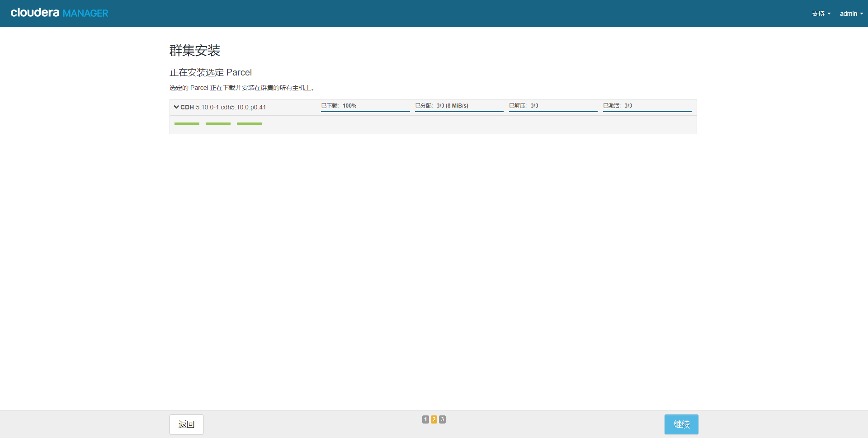
Task: Click the first green host status bar
Action: point(187,123)
